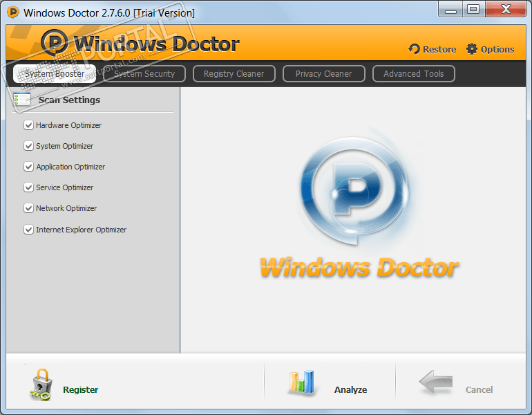
Task: Click the Restore circular arrow icon
Action: click(x=414, y=49)
